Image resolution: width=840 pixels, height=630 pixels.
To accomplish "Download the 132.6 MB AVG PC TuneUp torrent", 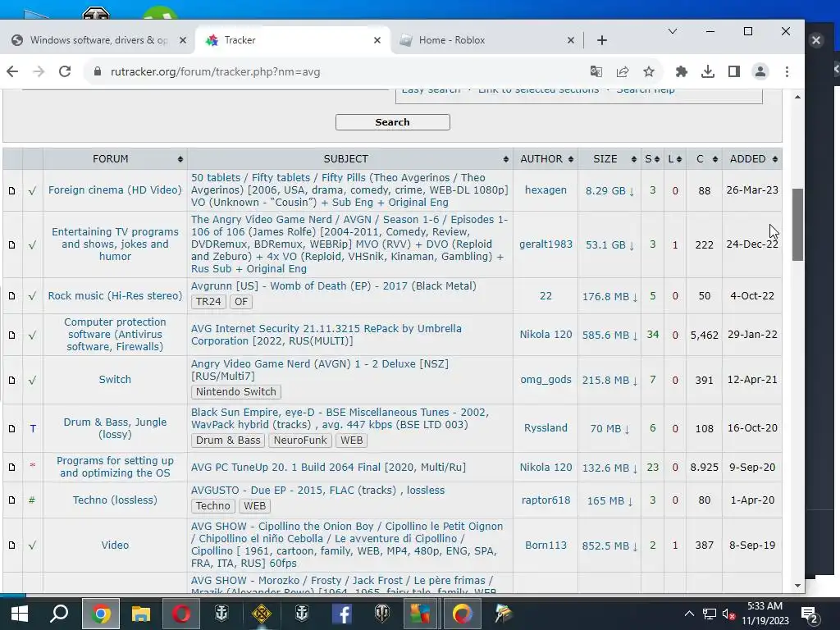I will 609,468.
